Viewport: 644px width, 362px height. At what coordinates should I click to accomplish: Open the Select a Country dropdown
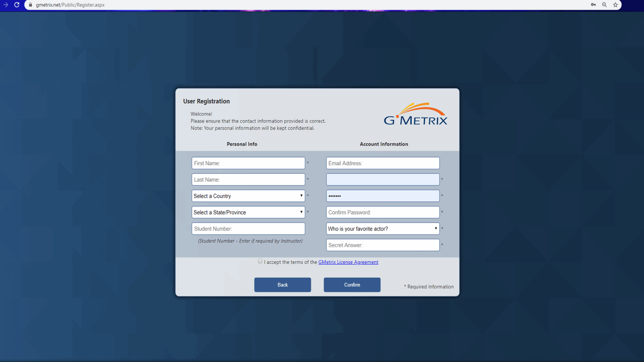click(248, 196)
